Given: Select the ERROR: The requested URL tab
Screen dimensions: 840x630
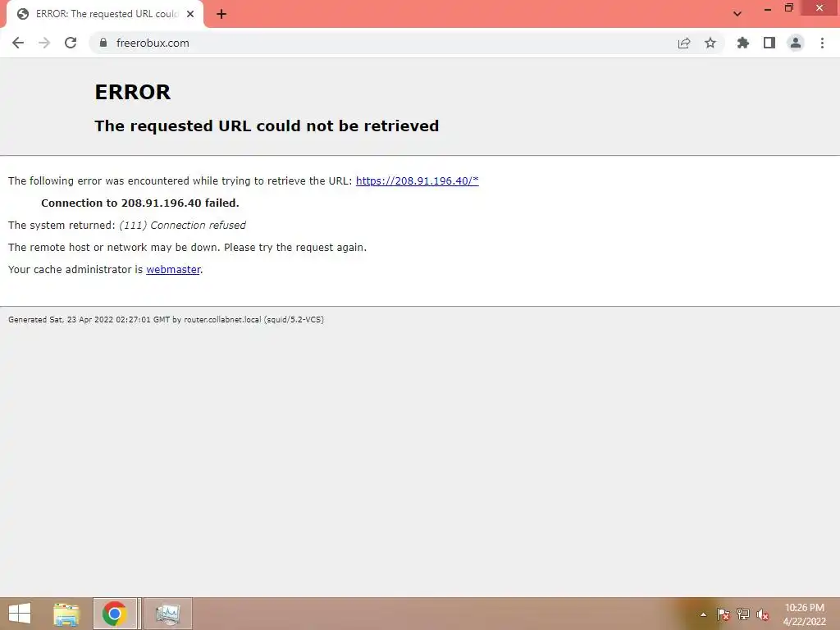Looking at the screenshot, I should coord(104,14).
